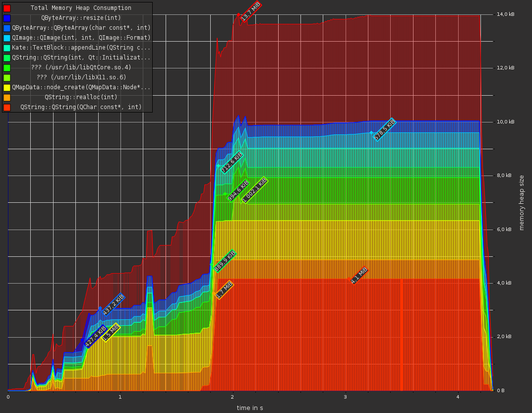This screenshot has width=532, height=413.
Task: Click the 1,5 MiB yellow data label
Action: click(111, 332)
